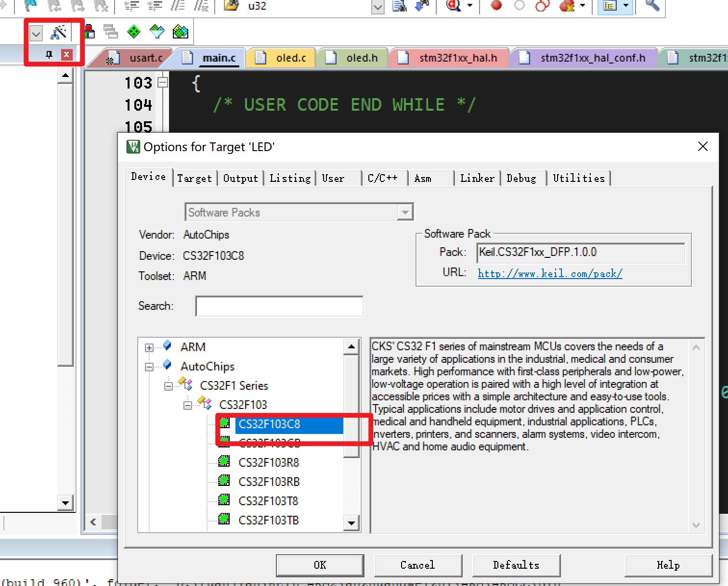Collapse the CS32F103 tree node
This screenshot has width=728, height=586.
point(188,405)
